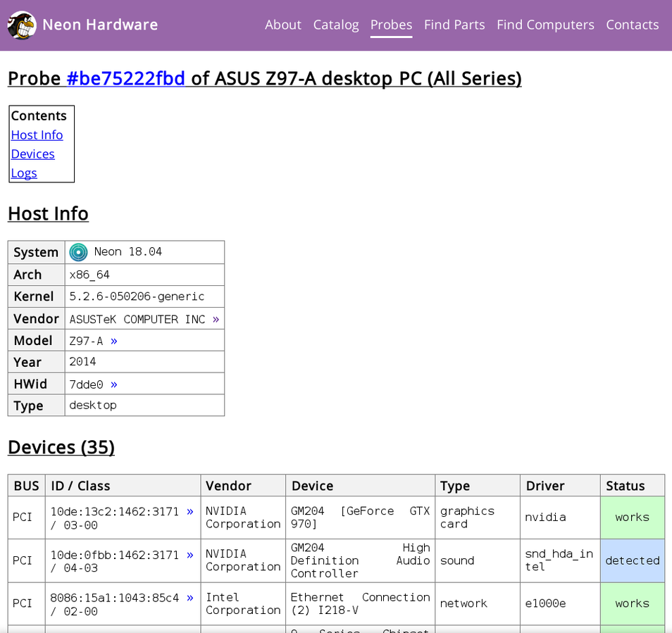Screen dimensions: 672x633
Task: Click » arrow for device 10de:13c2:1462:3171
Action: point(189,512)
